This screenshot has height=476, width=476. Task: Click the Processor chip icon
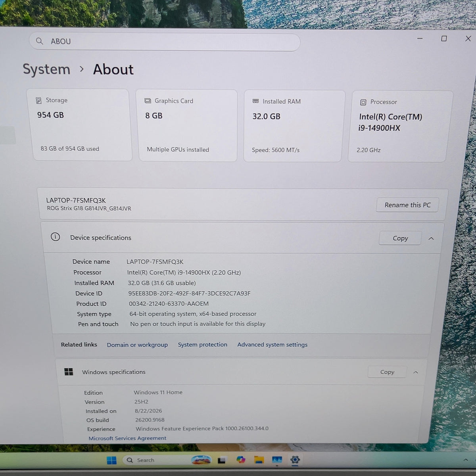(x=363, y=102)
